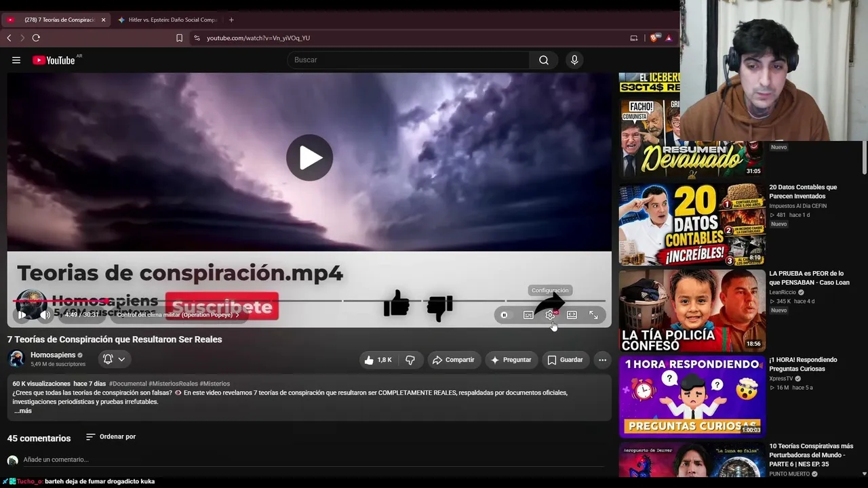Viewport: 868px width, 488px height.
Task: Open the Brave Shields lion icon
Action: 654,38
